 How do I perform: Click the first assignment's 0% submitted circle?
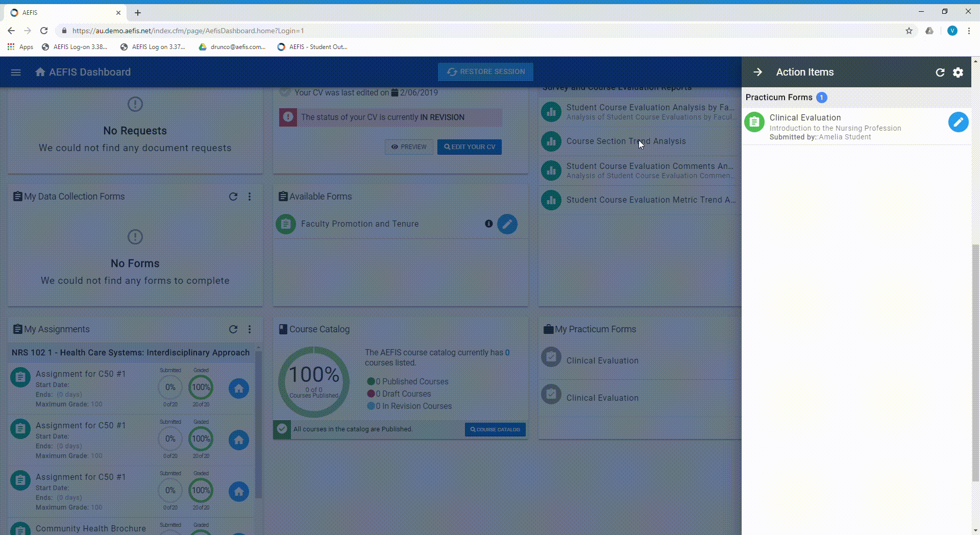pyautogui.click(x=170, y=387)
